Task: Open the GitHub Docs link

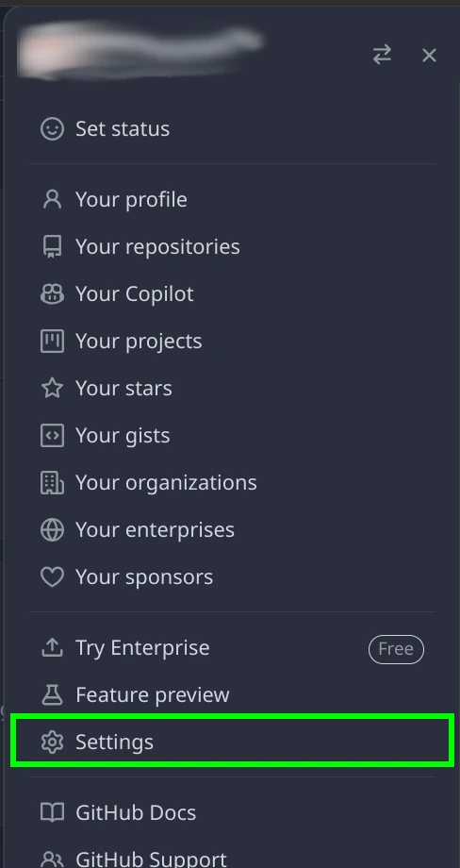Action: (136, 812)
